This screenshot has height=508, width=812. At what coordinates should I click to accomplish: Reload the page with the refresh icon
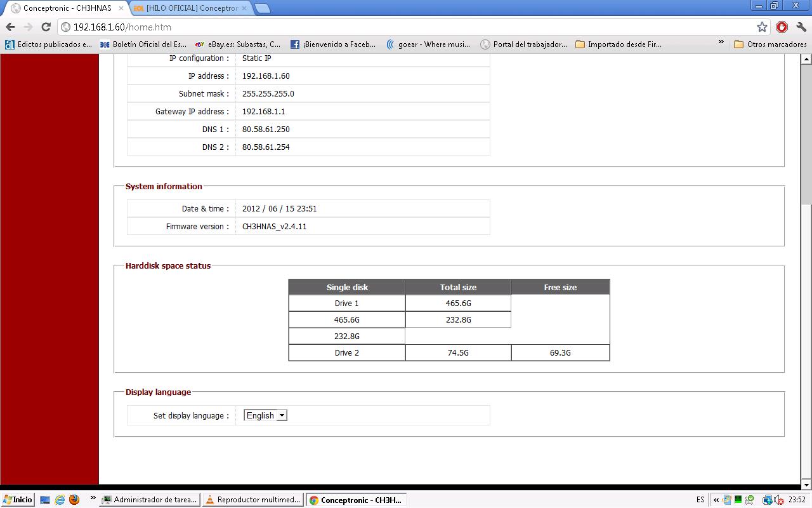click(x=46, y=27)
